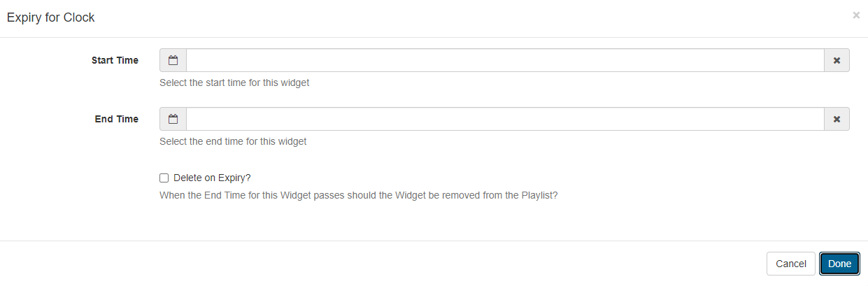Click the 'Delete on Expiry?' checkbox label
Image resolution: width=868 pixels, height=286 pixels.
coord(212,178)
